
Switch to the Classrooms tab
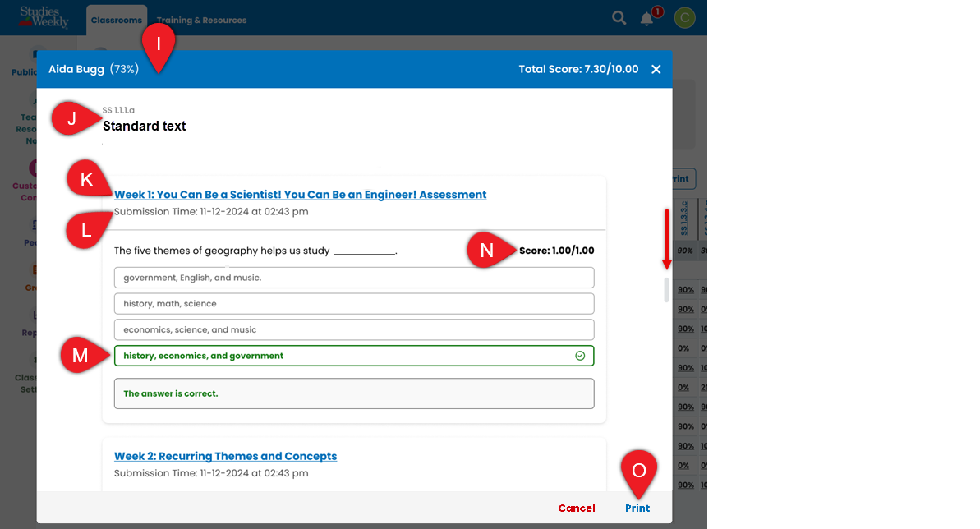[x=117, y=20]
